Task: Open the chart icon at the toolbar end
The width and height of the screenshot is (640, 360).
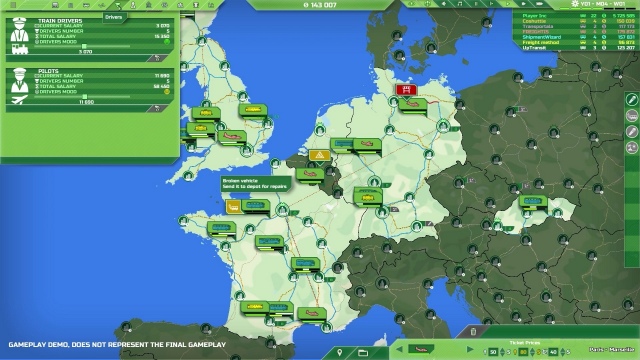Action: pyautogui.click(x=211, y=5)
